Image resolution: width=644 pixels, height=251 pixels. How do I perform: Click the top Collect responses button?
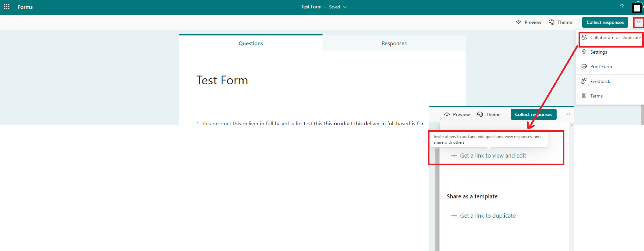(x=605, y=22)
